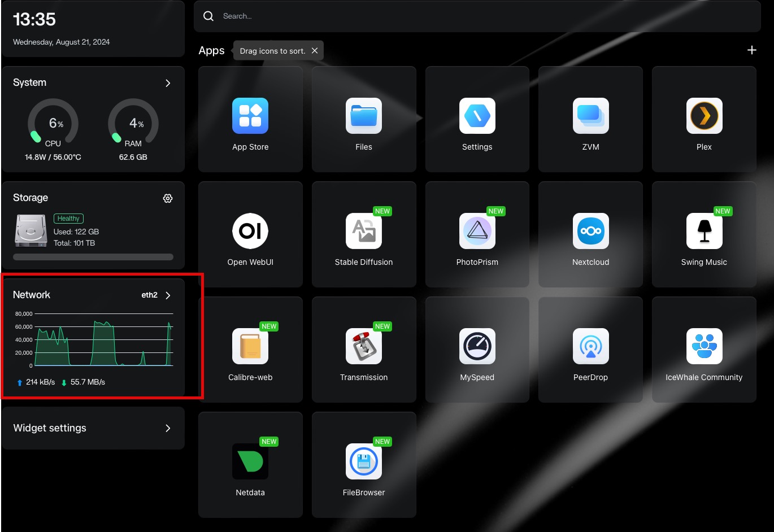Click the download speed '55.7 MB/s'

tap(88, 382)
